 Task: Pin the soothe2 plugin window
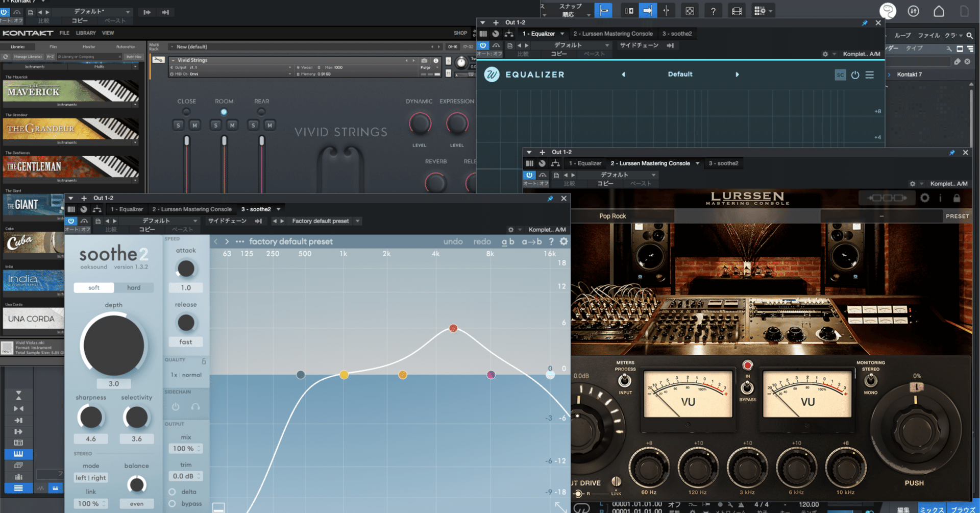(550, 199)
